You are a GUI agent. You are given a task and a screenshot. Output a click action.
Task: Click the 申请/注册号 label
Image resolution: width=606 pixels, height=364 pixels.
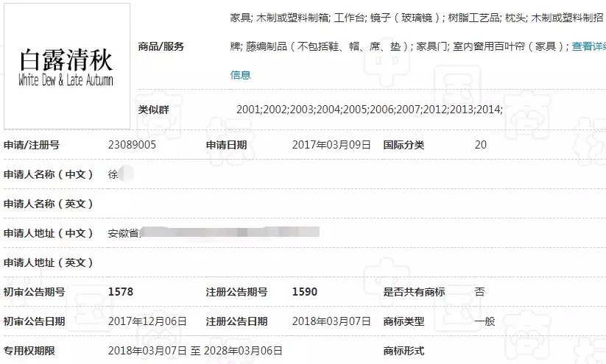(x=32, y=145)
